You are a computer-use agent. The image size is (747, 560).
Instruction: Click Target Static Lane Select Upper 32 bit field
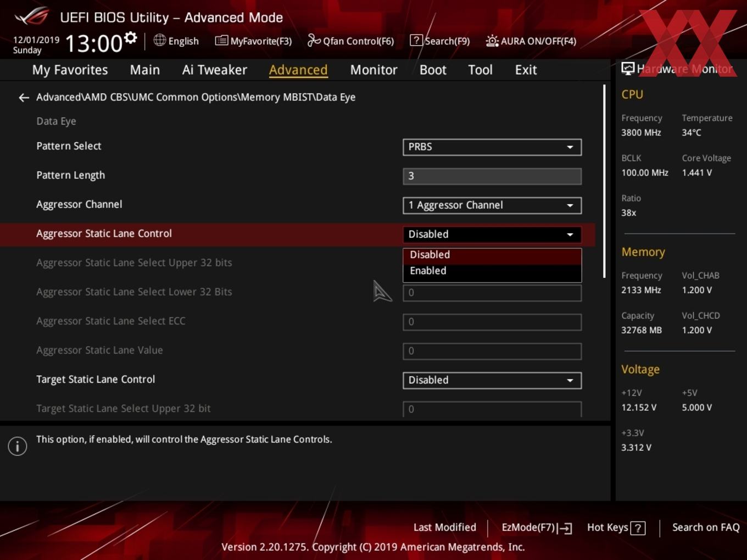point(492,409)
